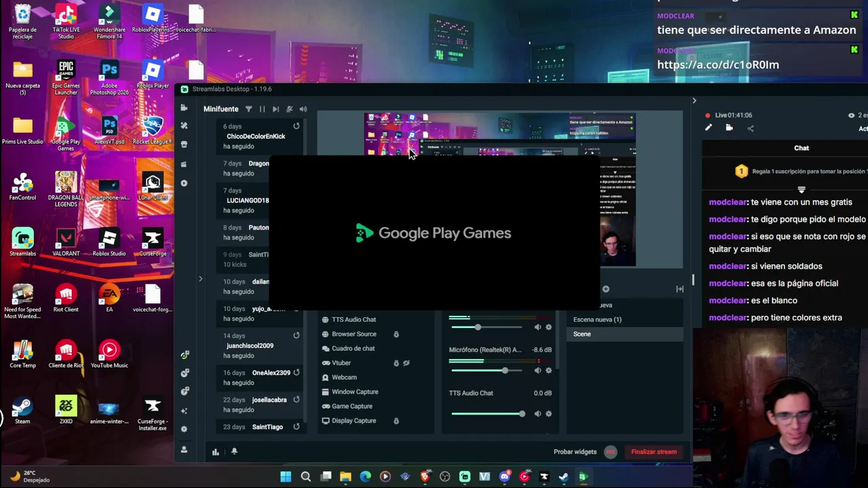Viewport: 868px width, 488px height.
Task: Switch to the Scene scene
Action: click(626, 334)
